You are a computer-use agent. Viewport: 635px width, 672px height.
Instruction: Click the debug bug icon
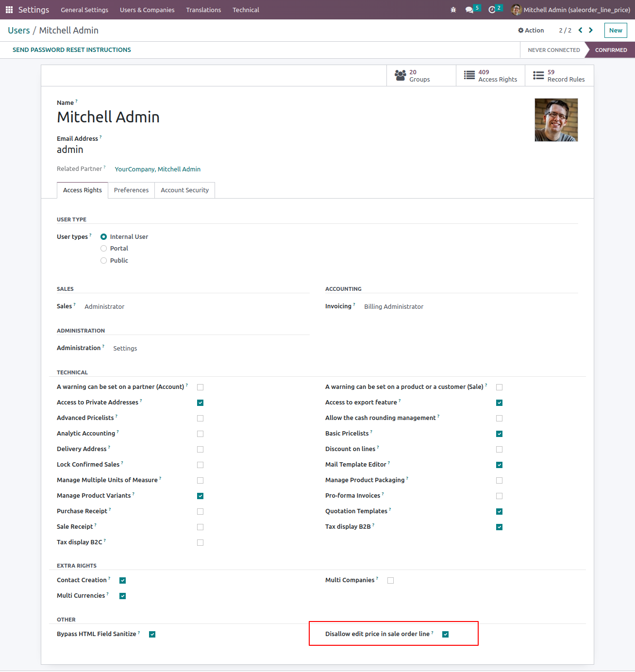click(x=453, y=10)
